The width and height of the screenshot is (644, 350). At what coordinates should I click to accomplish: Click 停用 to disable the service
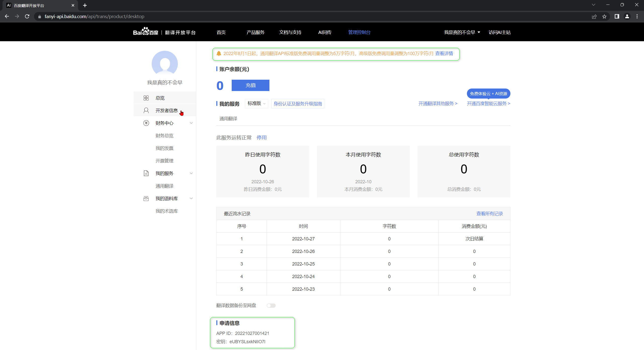262,138
